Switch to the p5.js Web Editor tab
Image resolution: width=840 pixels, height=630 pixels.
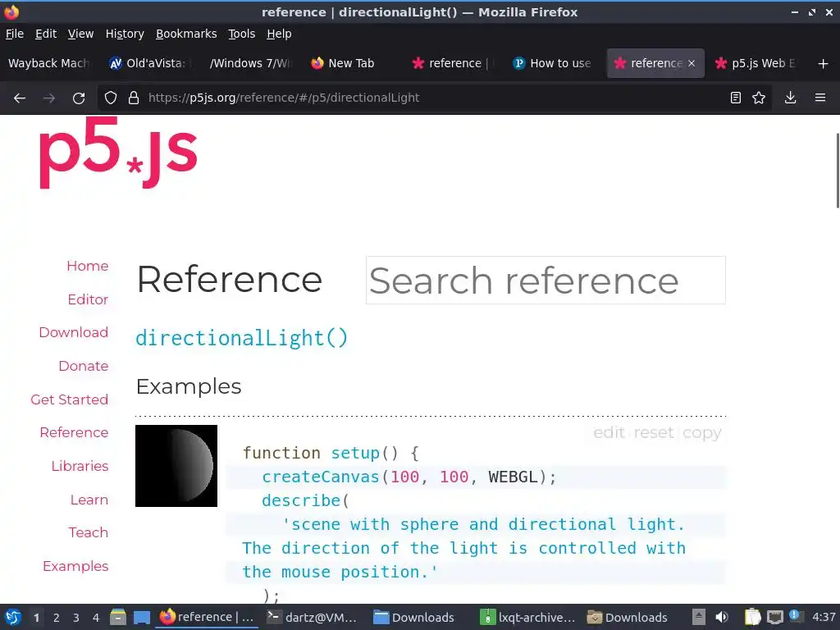(757, 63)
